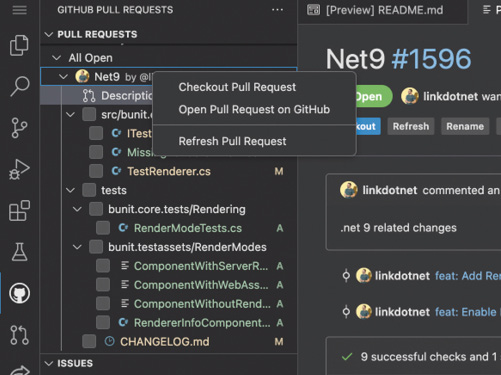Tick the checkbox for ComponentWithoutRend...
The image size is (501, 375).
click(x=103, y=304)
